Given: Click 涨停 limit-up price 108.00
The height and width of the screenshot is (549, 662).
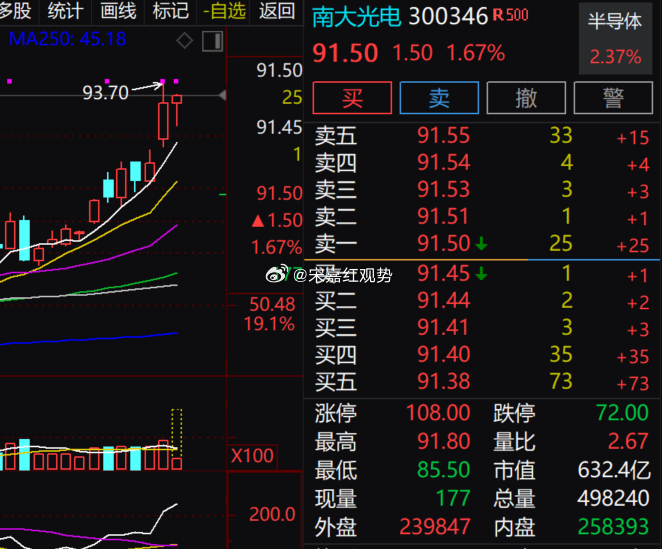Looking at the screenshot, I should [x=438, y=413].
